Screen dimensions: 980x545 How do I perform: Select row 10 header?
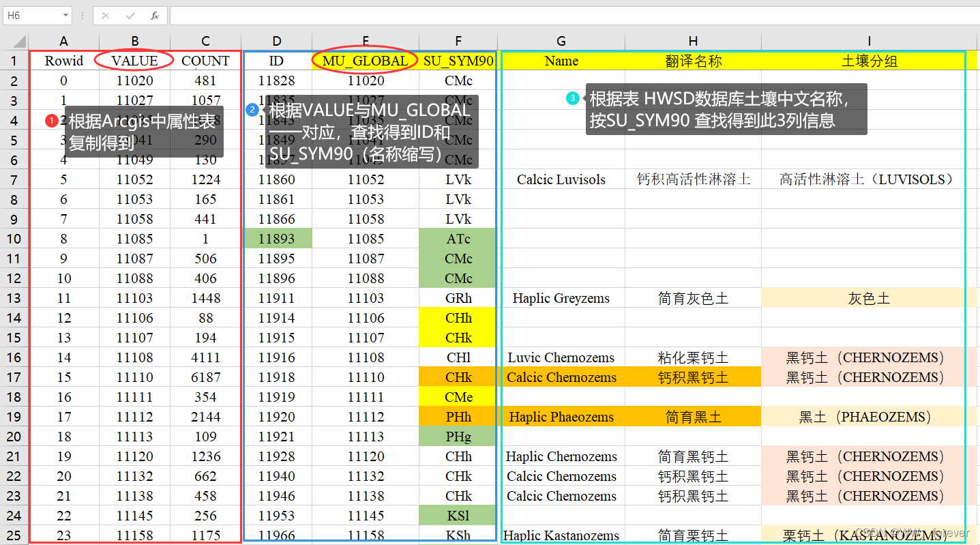tap(14, 239)
